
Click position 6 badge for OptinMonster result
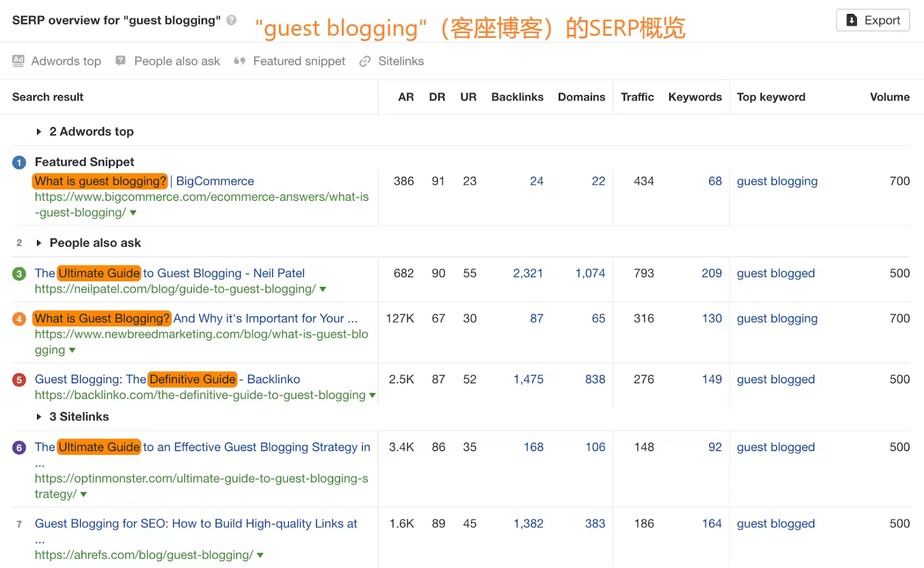(x=19, y=447)
